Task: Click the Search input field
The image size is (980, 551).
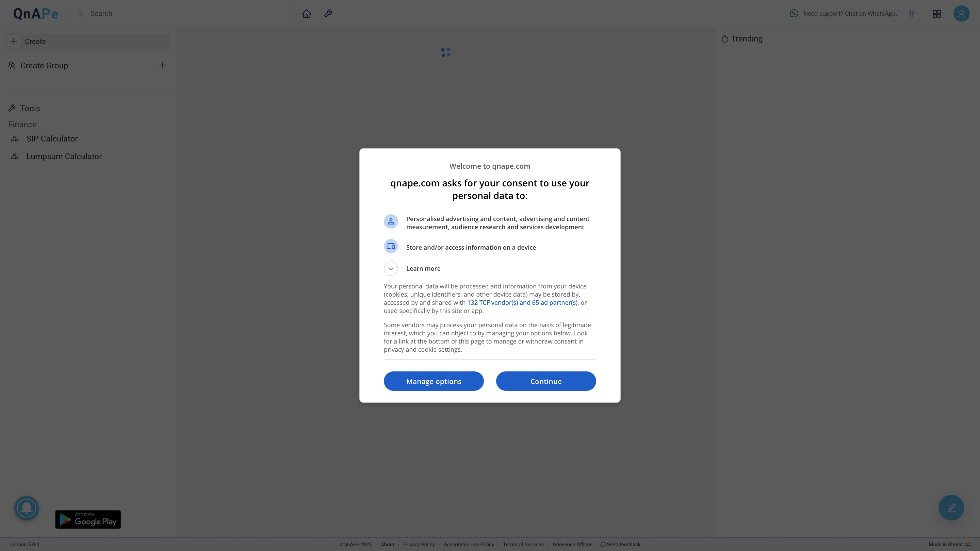Action: point(186,14)
